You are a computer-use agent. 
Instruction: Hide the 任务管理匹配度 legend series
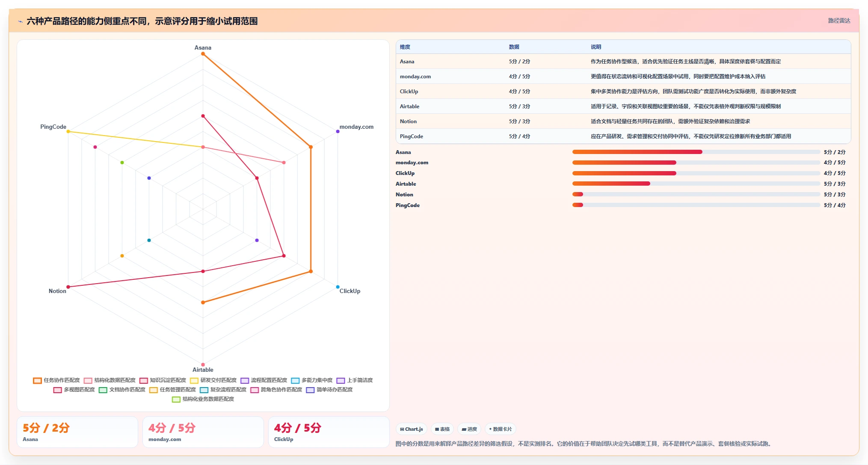point(172,390)
